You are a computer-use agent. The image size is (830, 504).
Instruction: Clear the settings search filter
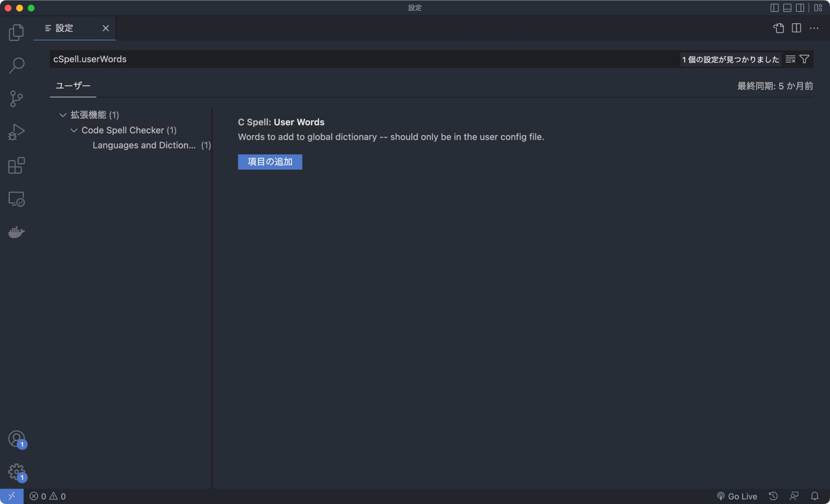(x=790, y=59)
